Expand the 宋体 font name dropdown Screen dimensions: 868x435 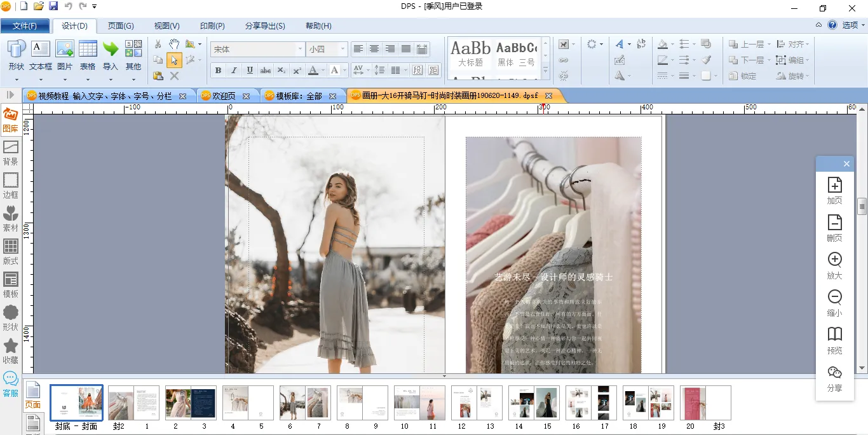[x=300, y=49]
